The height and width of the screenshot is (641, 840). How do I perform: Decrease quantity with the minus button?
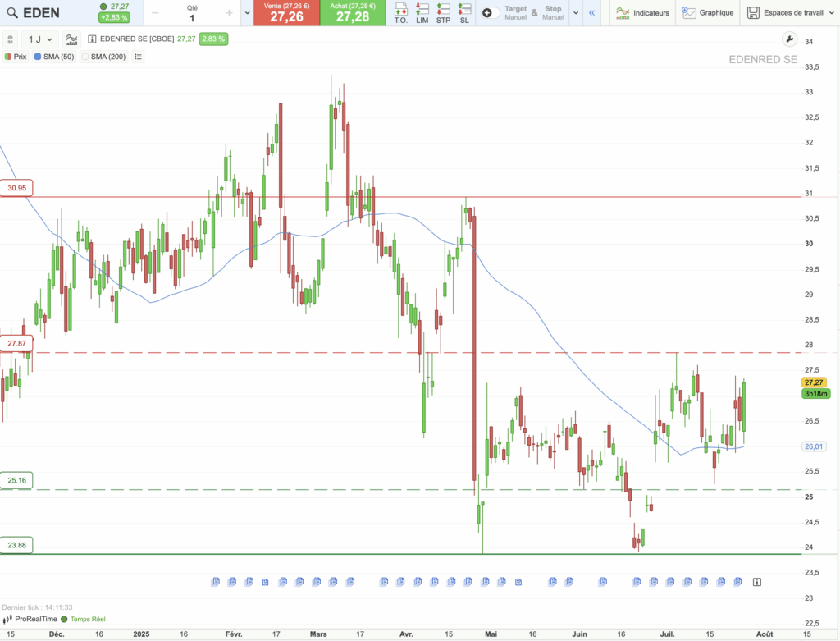pyautogui.click(x=155, y=13)
